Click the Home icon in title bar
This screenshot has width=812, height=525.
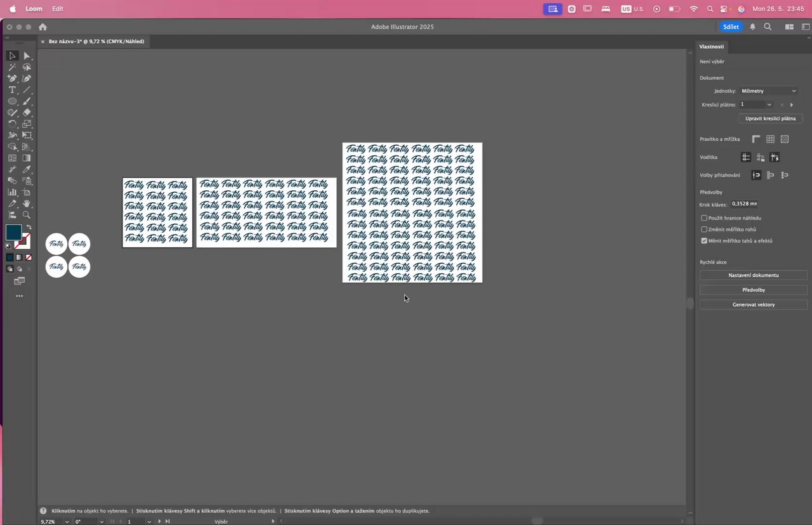pyautogui.click(x=43, y=27)
